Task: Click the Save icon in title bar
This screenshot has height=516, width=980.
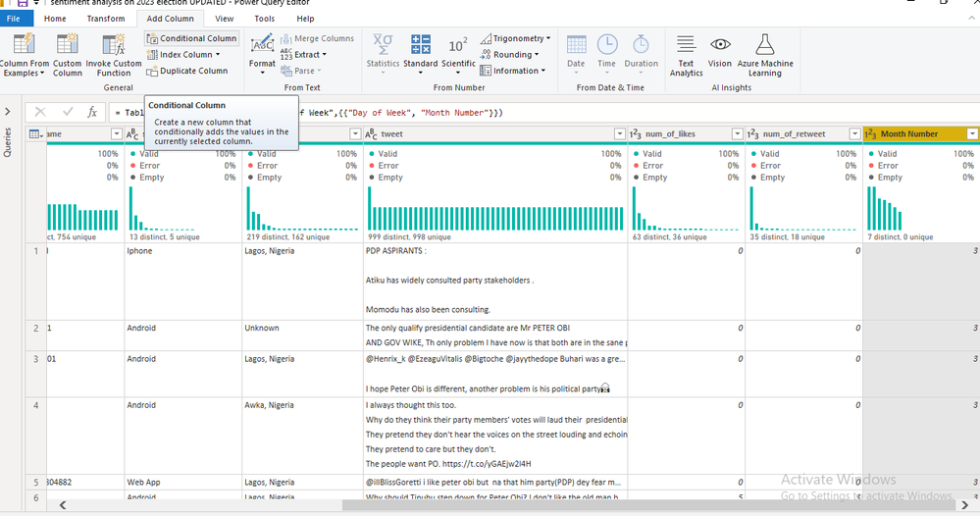Action: [x=23, y=3]
